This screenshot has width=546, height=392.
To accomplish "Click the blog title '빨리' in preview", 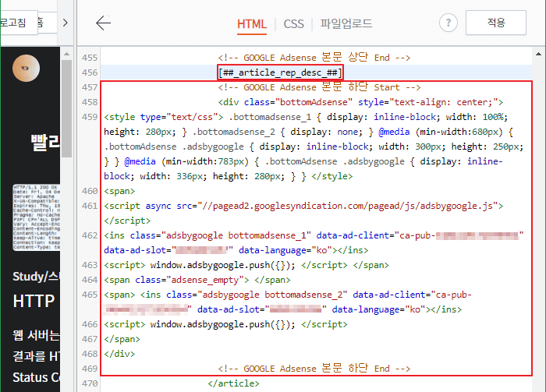I will (45, 143).
